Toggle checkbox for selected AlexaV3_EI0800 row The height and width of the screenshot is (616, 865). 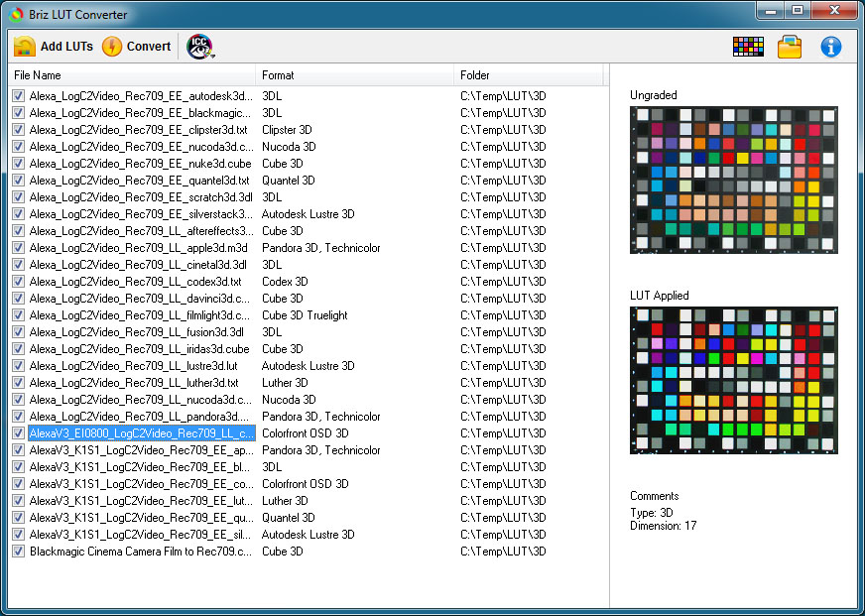(x=19, y=432)
